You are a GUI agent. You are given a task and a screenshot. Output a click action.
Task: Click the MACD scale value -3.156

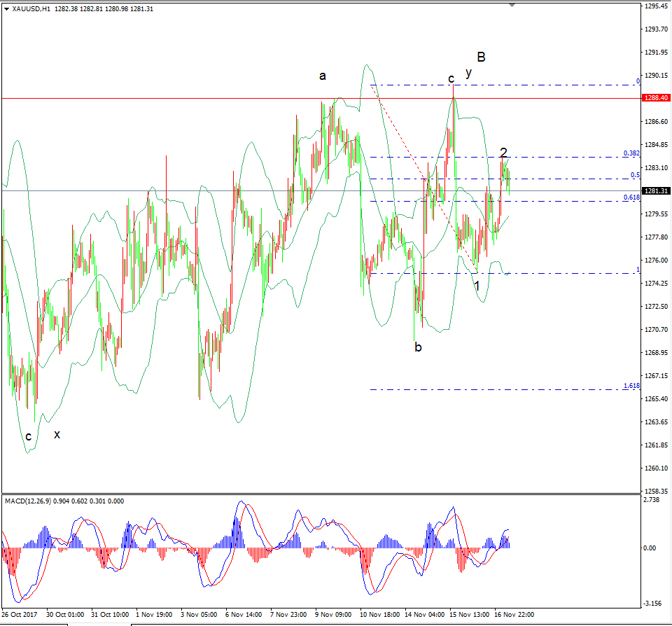(x=652, y=604)
